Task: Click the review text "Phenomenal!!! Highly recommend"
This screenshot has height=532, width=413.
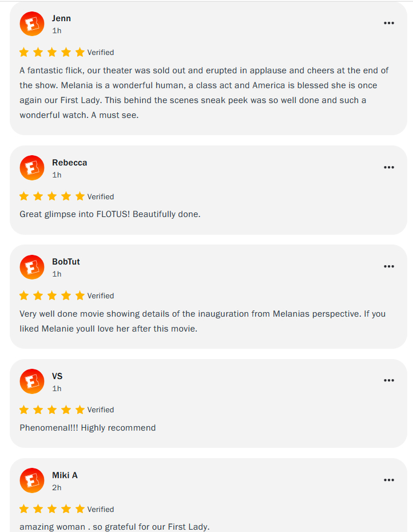Action: point(88,428)
